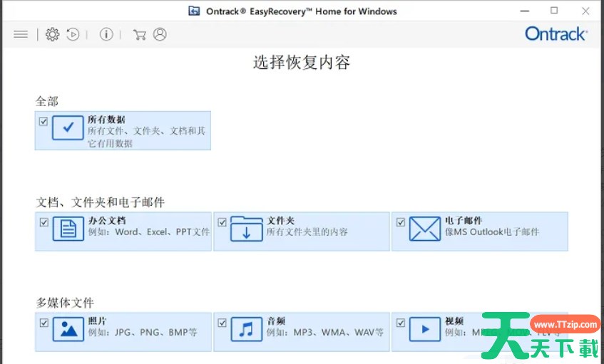Click the photos picture icon
604x364 pixels.
[68, 329]
